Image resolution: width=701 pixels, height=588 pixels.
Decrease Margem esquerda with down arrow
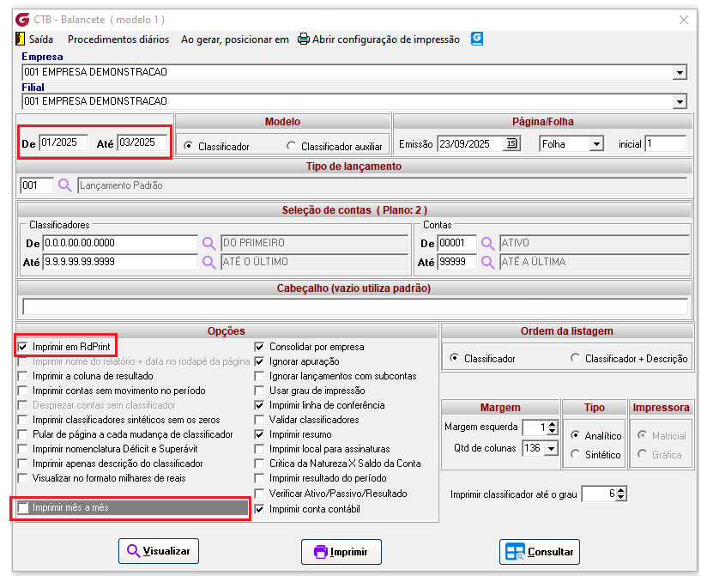coord(553,431)
